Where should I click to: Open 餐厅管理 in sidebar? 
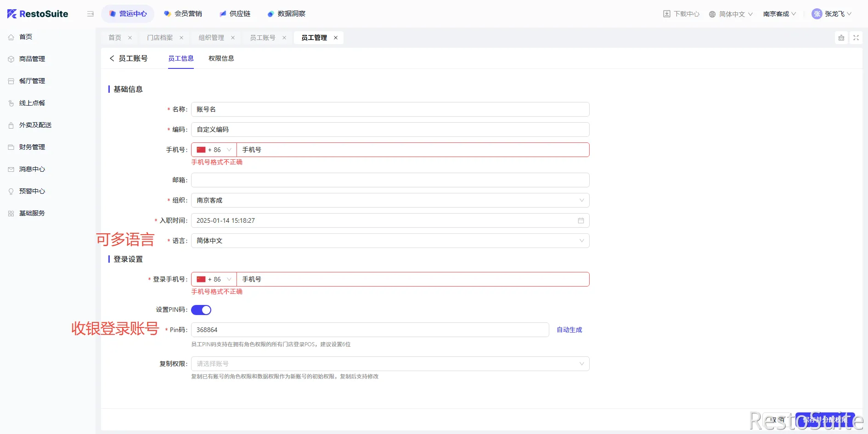[x=32, y=81]
